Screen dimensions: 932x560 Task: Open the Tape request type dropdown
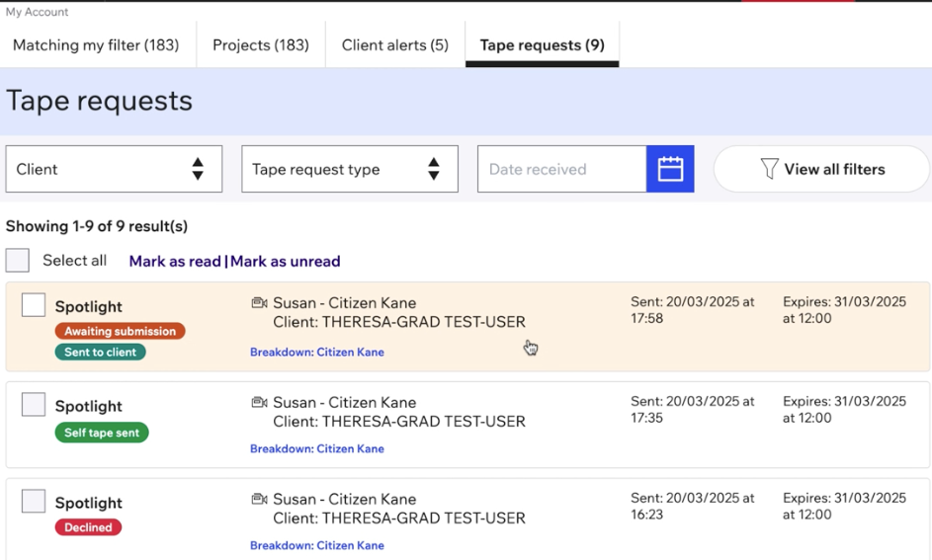coord(350,169)
